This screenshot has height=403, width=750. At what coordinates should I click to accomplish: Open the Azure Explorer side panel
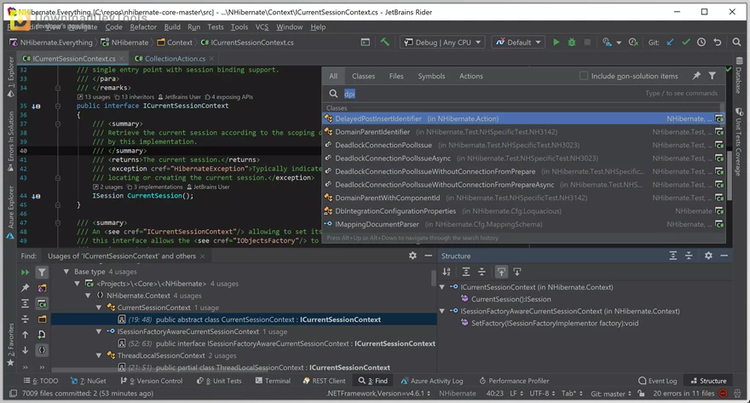(11, 213)
